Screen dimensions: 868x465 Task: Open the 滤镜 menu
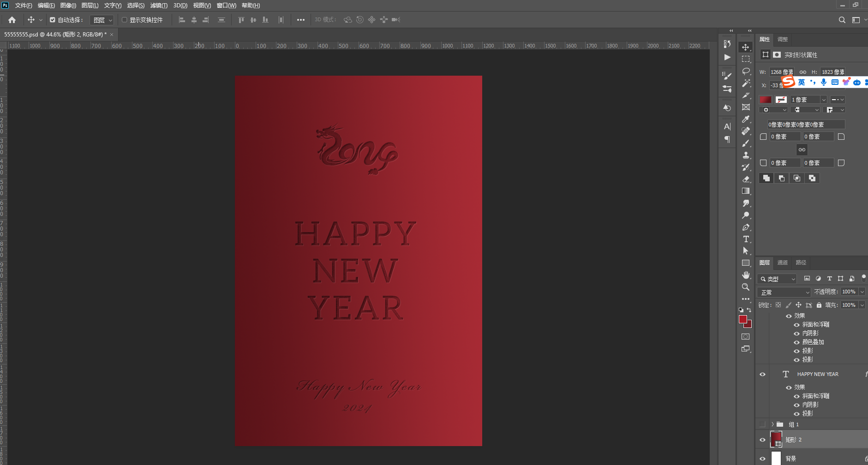coord(158,6)
